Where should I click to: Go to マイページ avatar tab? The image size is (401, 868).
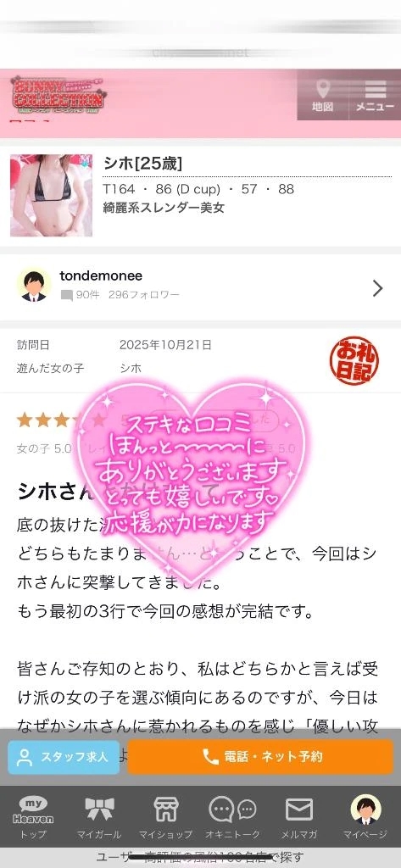[x=365, y=817]
